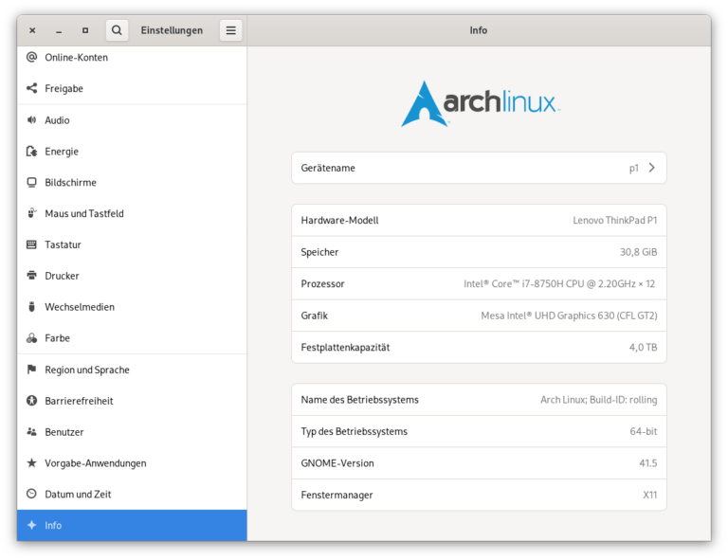Image resolution: width=728 pixels, height=560 pixels.
Task: Click the Fenstermanager label
Action: point(337,495)
